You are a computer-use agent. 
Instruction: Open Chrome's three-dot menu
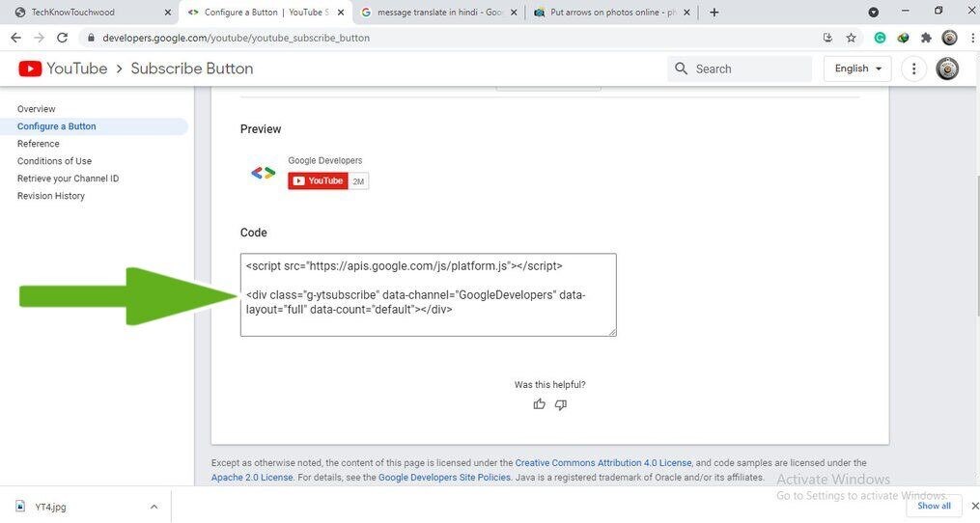coord(972,39)
